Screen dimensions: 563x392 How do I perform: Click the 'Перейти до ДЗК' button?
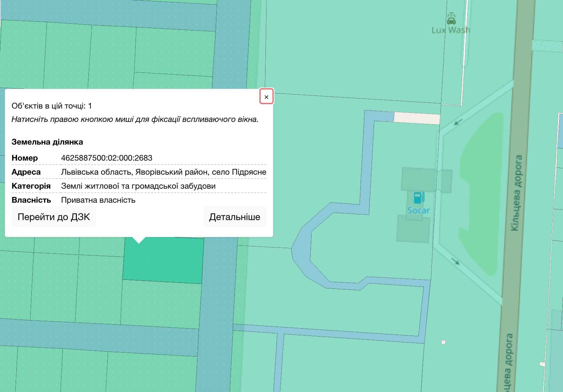[54, 217]
